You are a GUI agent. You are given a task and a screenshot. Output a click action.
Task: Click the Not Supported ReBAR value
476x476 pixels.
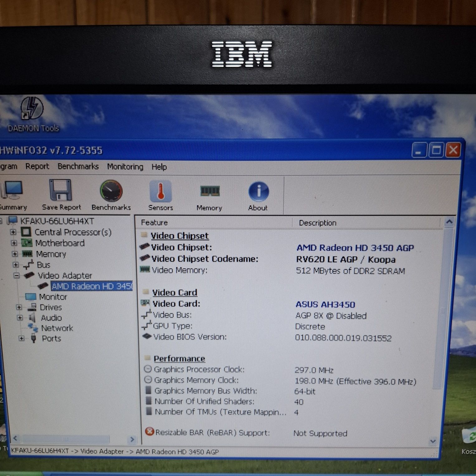[x=320, y=433]
